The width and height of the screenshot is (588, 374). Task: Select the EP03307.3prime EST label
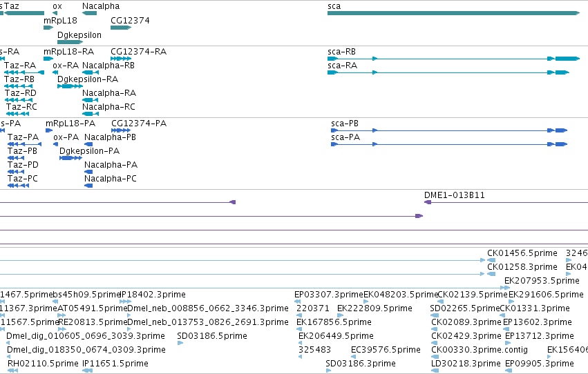coord(329,295)
